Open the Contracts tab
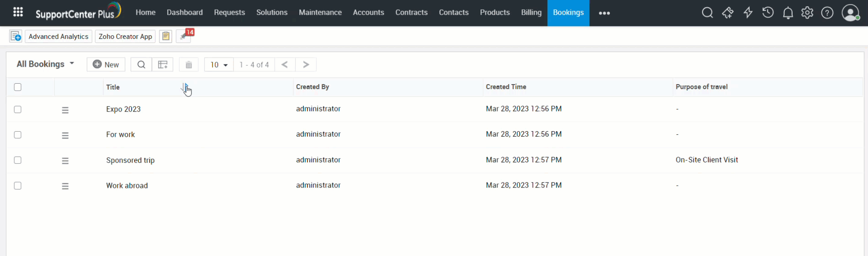The height and width of the screenshot is (256, 868). coord(411,12)
